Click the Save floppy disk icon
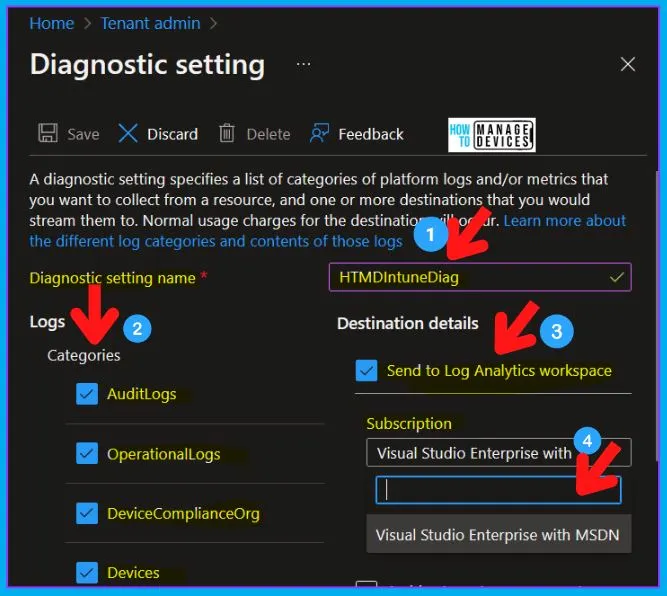Viewport: 667px width, 596px height. point(48,133)
